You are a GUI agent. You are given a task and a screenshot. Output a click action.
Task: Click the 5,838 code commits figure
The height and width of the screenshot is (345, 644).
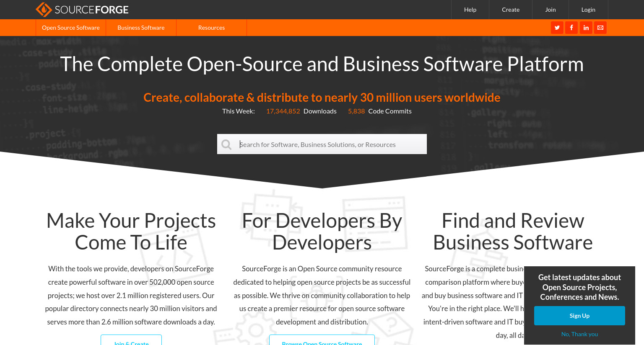(356, 111)
